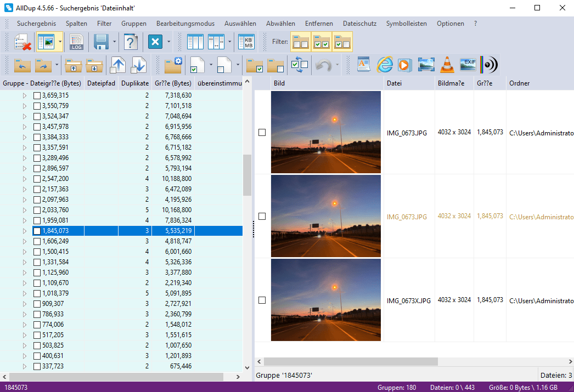Click the invert selection icon
This screenshot has width=574, height=392.
click(300, 65)
